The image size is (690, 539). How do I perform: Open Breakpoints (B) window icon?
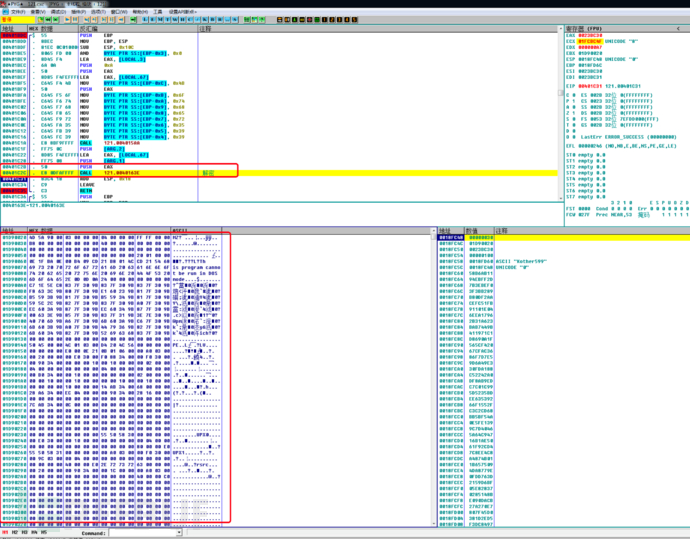point(212,19)
